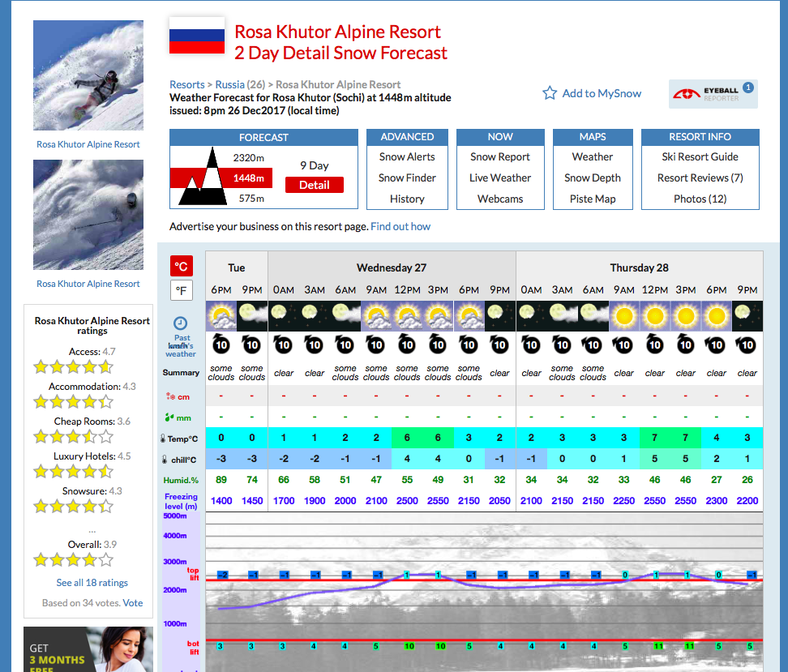Click Wednesday 9PM clear moon weather icon

[x=499, y=316]
